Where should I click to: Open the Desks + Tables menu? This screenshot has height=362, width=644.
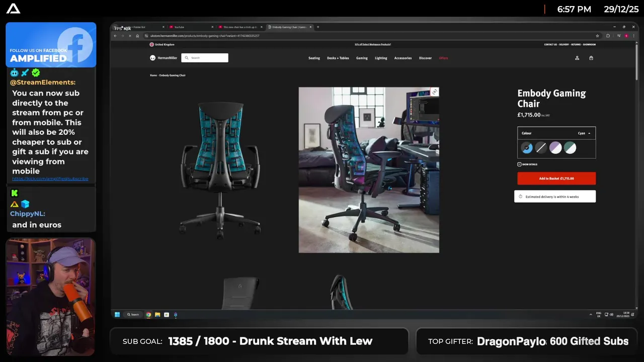(338, 58)
